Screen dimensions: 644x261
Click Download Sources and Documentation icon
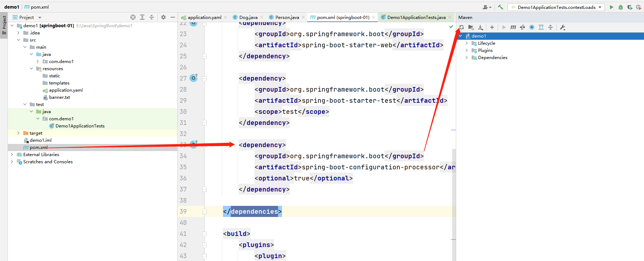click(481, 27)
